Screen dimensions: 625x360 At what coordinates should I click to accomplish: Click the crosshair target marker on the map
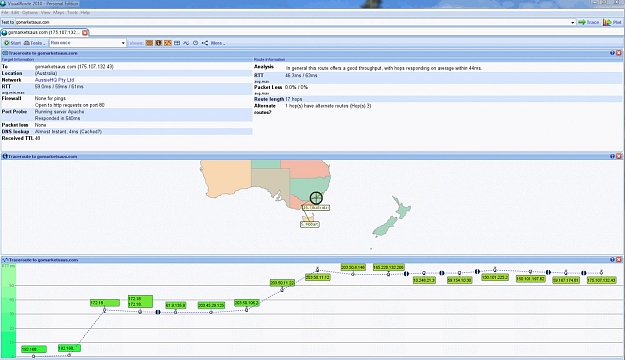[316, 198]
